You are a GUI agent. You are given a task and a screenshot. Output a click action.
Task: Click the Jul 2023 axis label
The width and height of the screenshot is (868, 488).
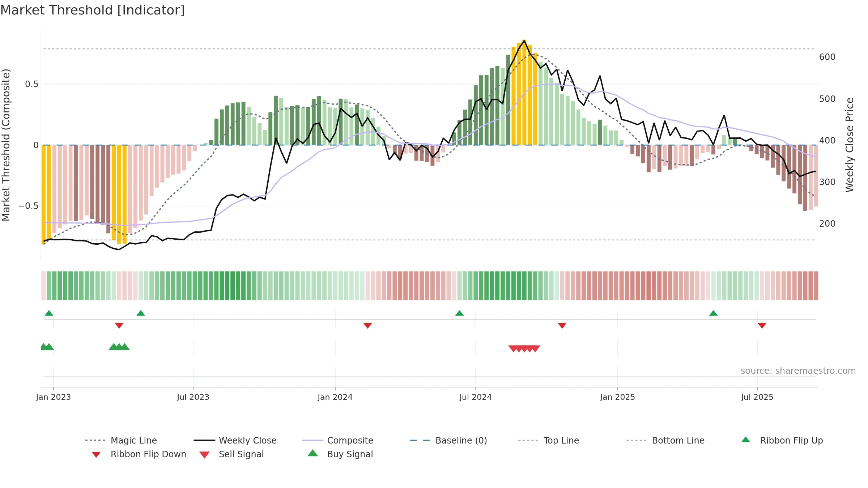pos(193,397)
